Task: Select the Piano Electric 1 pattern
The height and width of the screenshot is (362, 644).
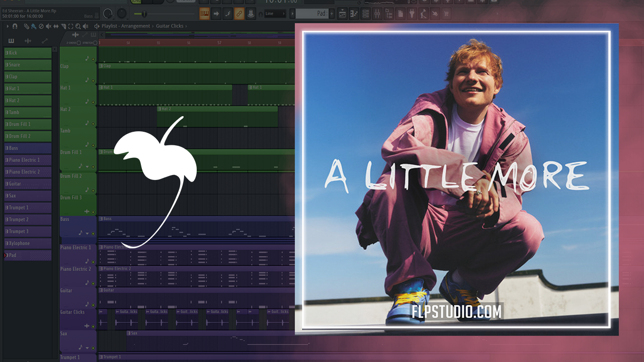Action: (x=28, y=160)
